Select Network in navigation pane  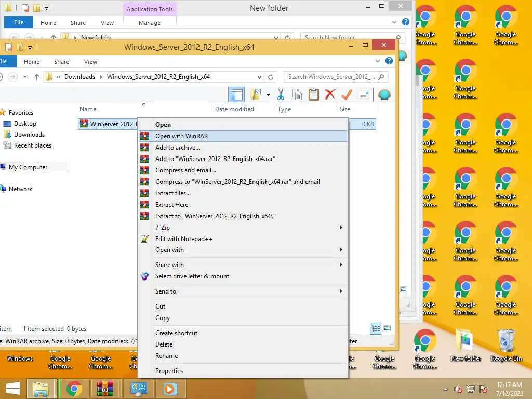(20, 189)
